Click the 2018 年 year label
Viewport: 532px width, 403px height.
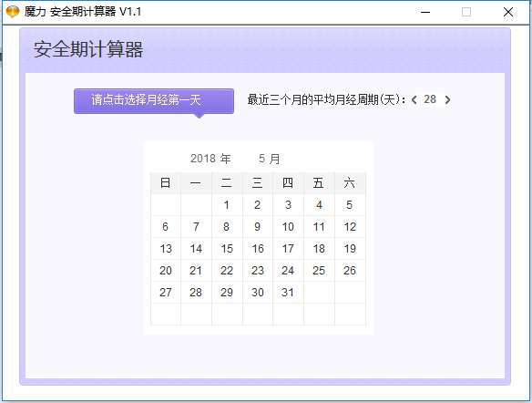coord(210,159)
